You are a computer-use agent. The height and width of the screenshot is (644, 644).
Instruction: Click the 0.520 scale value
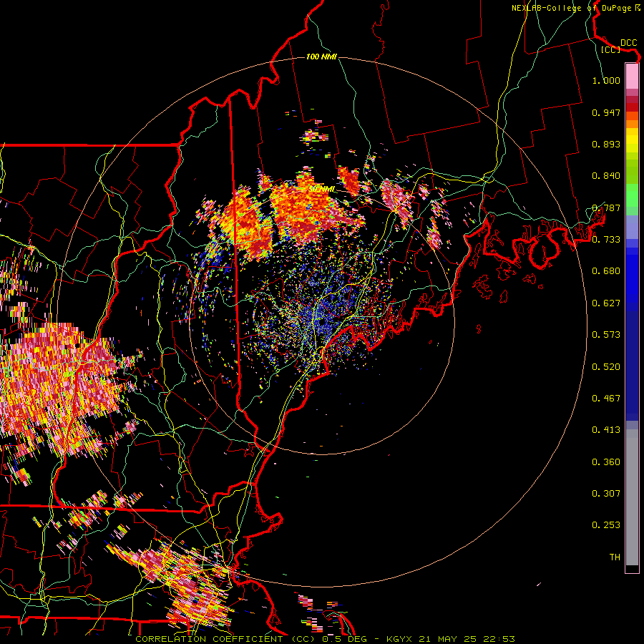tap(606, 367)
